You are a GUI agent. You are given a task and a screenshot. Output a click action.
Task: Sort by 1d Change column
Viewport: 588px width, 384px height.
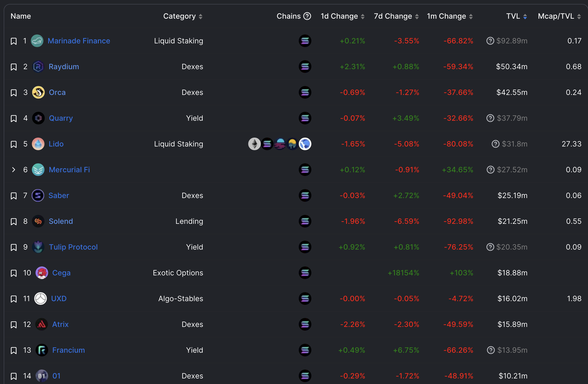pyautogui.click(x=342, y=16)
